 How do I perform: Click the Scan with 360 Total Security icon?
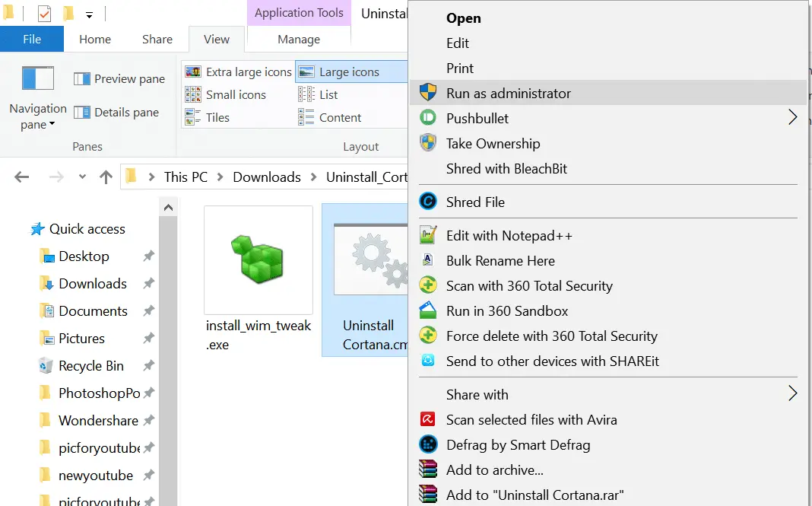pos(428,285)
